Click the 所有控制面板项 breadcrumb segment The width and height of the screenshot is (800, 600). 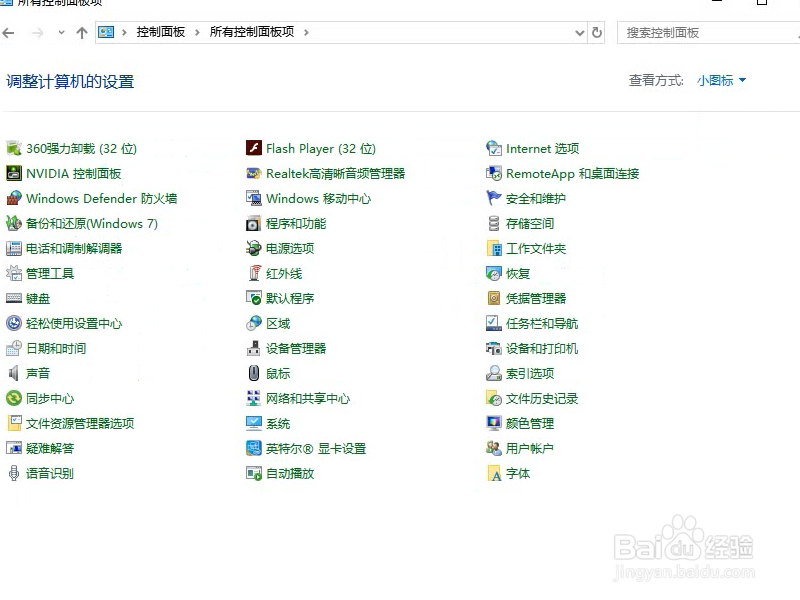[x=252, y=32]
